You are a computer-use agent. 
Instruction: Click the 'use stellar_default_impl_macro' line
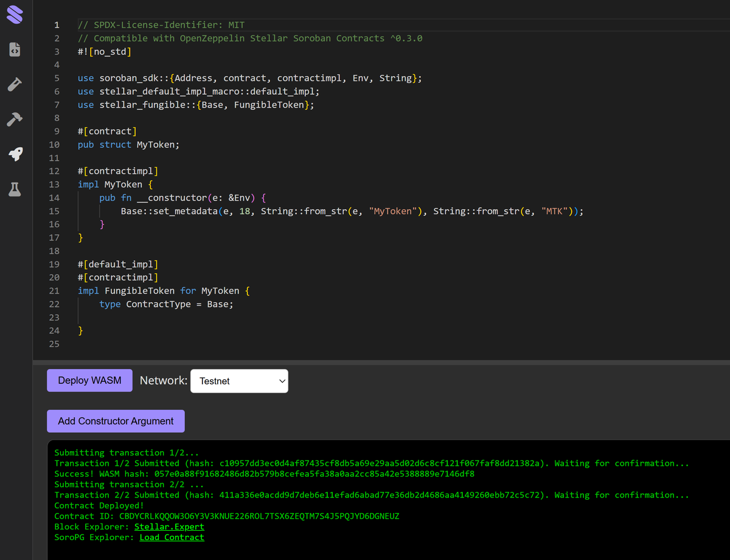coord(198,91)
